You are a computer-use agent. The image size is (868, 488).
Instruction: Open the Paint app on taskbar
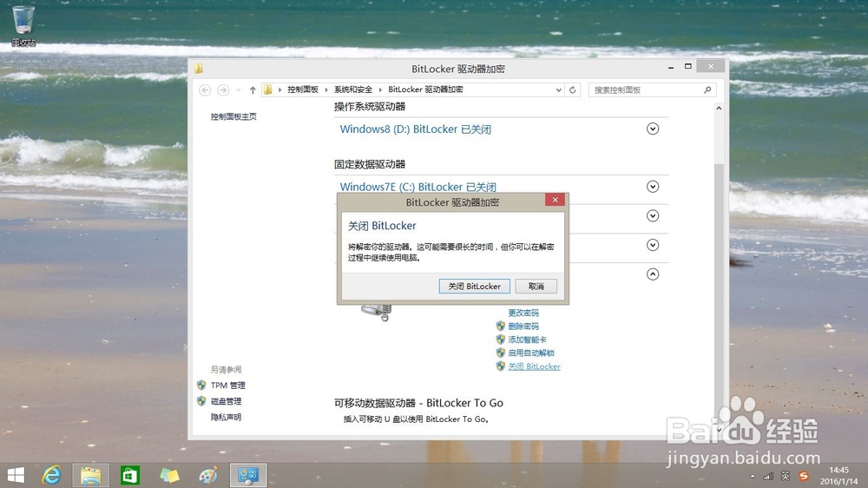tap(208, 475)
